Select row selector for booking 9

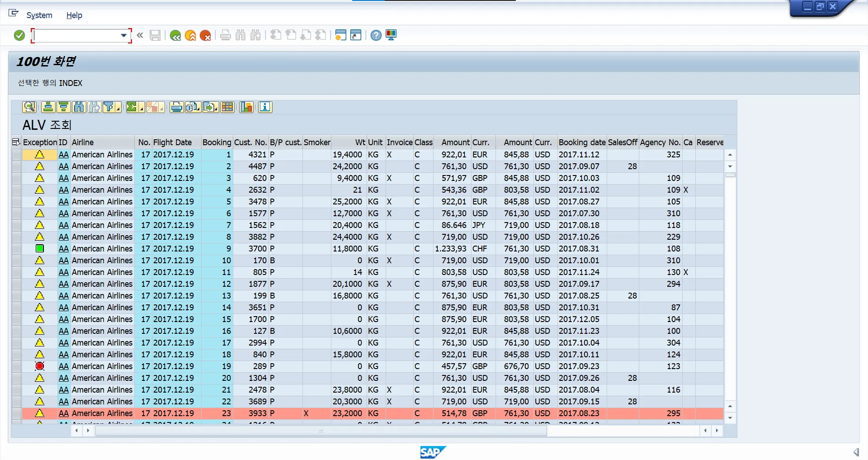pyautogui.click(x=16, y=249)
